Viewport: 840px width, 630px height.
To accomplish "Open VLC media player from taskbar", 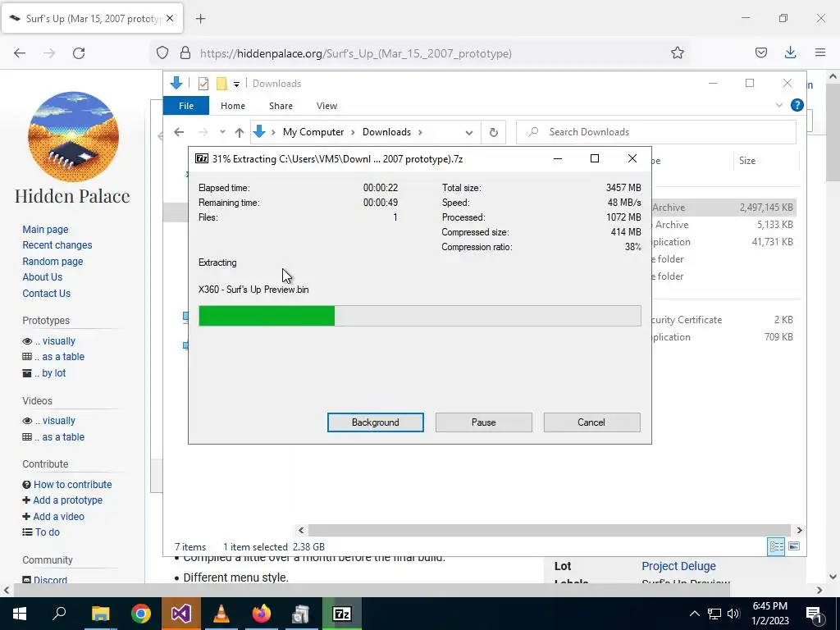I will coord(221,614).
